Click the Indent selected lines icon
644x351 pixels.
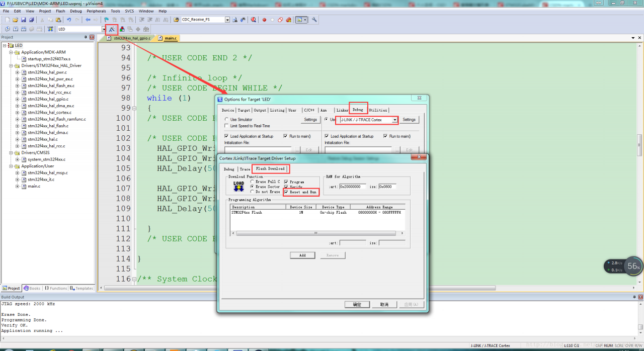click(x=142, y=20)
